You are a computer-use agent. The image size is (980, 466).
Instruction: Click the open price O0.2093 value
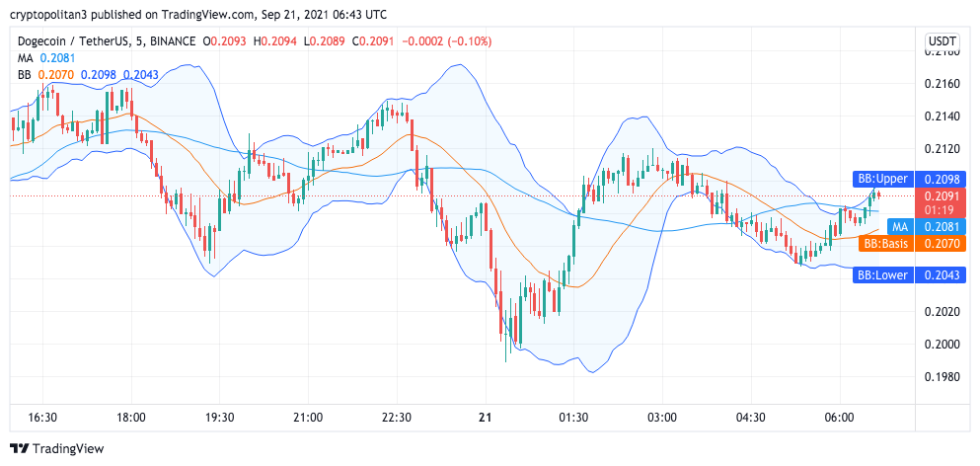[224, 41]
